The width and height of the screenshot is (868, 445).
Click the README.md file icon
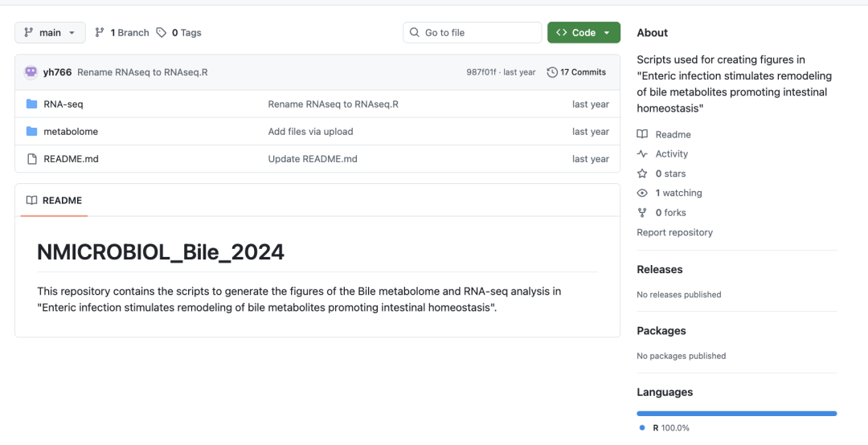tap(32, 159)
